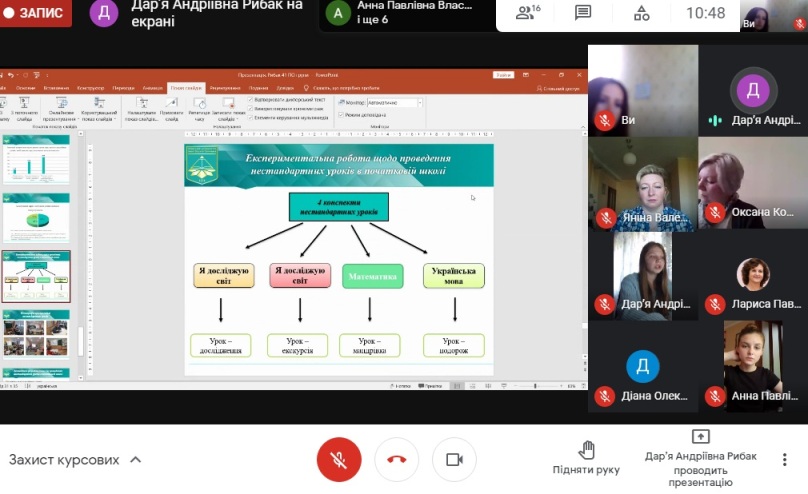The height and width of the screenshot is (494, 808).
Task: Select the 4 конспекти нестандартних уроків box
Action: pyautogui.click(x=339, y=207)
